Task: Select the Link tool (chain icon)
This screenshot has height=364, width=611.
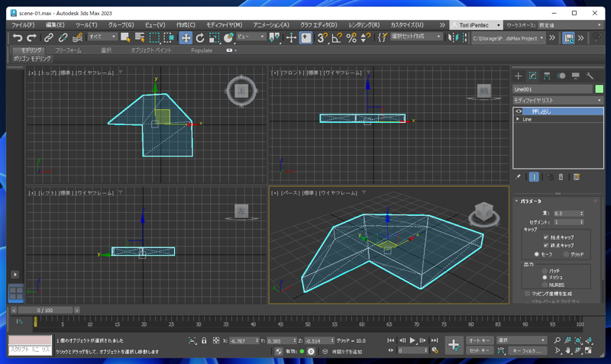Action: click(x=48, y=37)
